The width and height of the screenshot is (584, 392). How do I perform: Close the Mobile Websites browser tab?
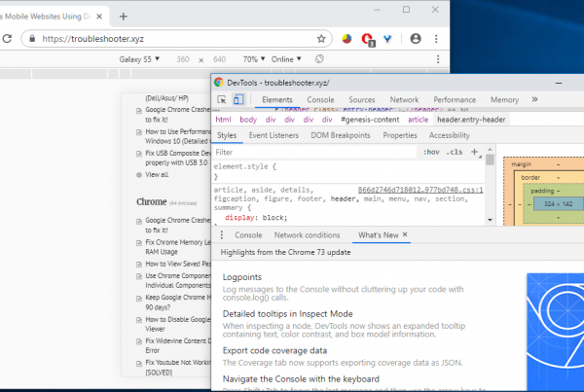point(99,17)
